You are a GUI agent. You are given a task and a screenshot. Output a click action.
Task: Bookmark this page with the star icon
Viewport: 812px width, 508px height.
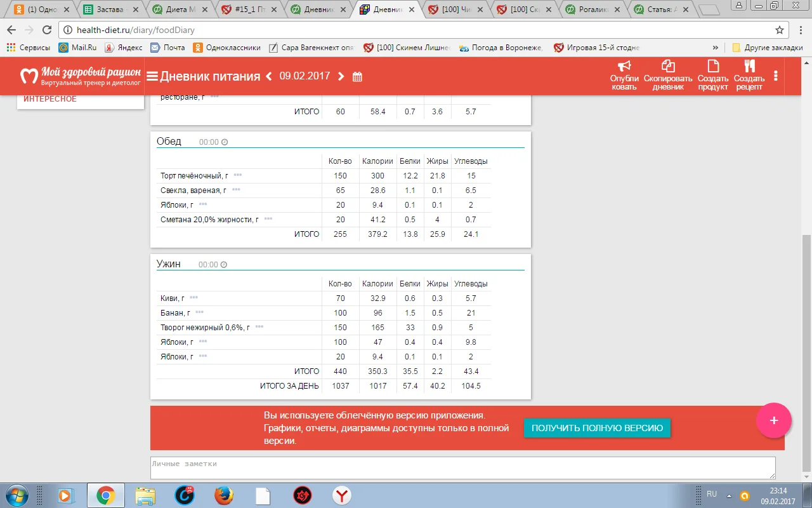coord(780,30)
